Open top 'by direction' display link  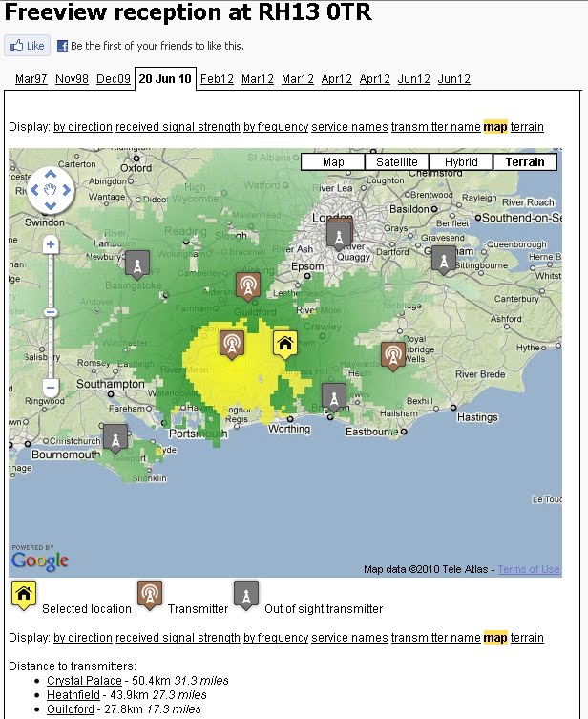click(83, 127)
